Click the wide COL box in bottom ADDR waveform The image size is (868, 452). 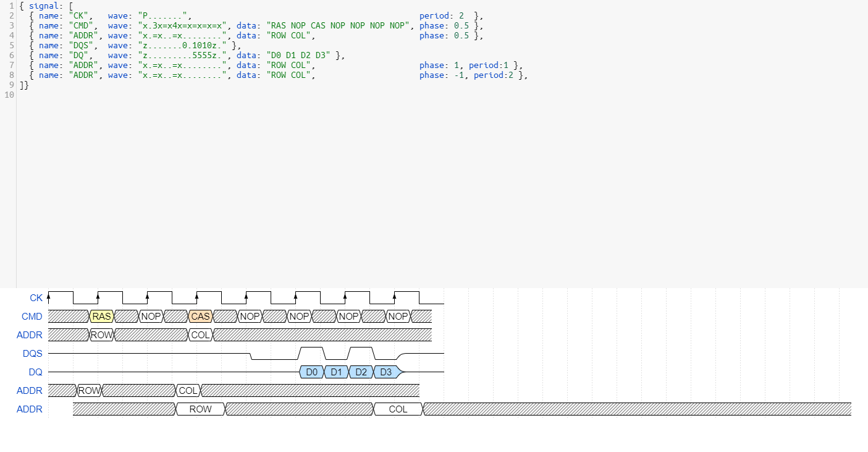[x=398, y=409]
